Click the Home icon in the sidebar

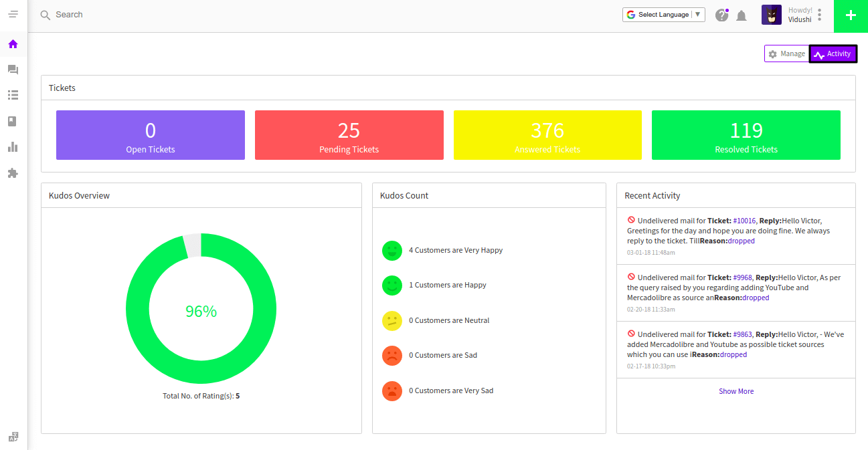click(x=13, y=44)
